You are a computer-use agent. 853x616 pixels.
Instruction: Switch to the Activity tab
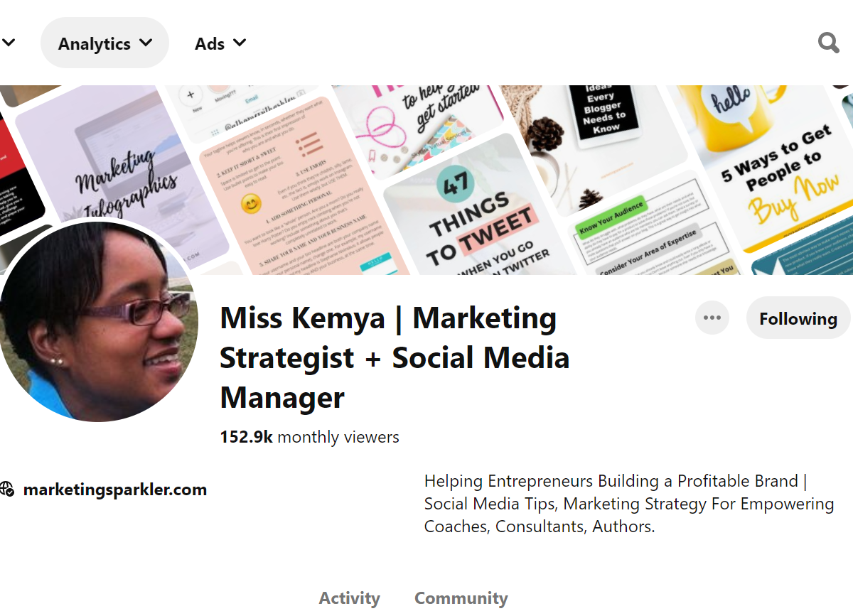tap(349, 598)
